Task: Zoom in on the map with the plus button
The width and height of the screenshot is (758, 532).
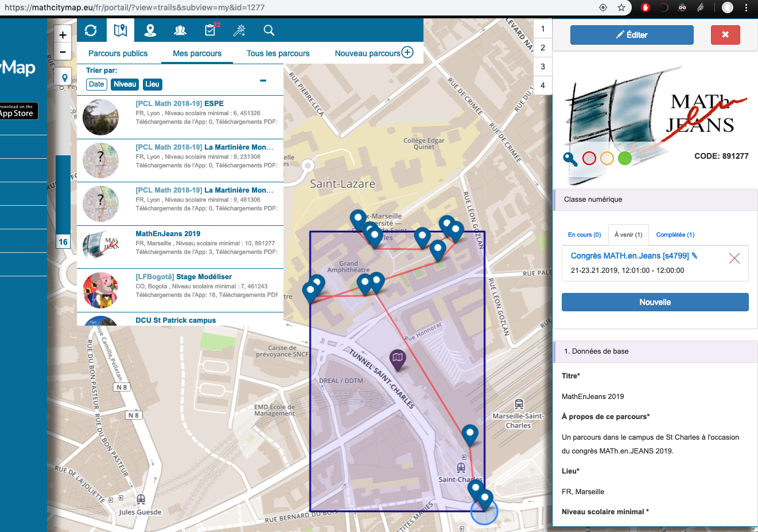Action: pyautogui.click(x=63, y=35)
